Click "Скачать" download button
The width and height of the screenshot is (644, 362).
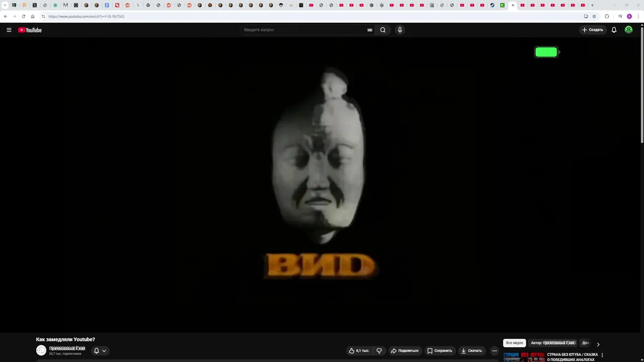point(471,350)
